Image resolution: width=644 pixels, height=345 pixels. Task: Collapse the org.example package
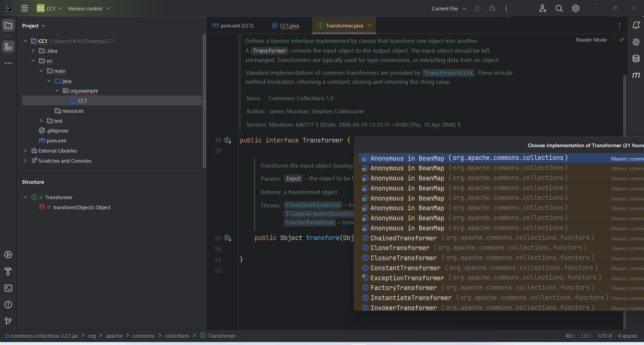(x=57, y=91)
